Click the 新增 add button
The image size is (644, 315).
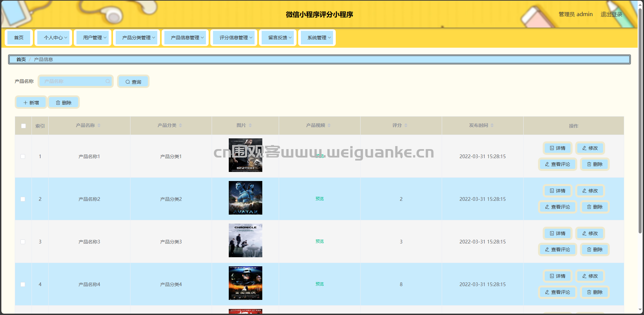coord(31,102)
